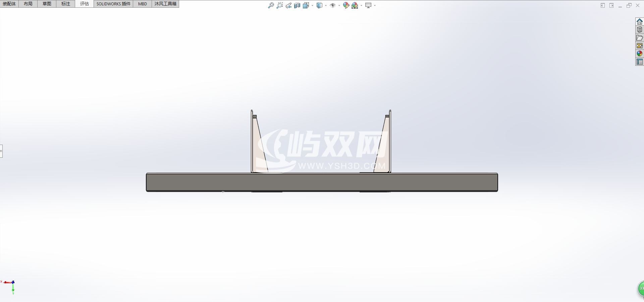Viewport: 644px width, 302px height.
Task: Open the 标注 tab
Action: [x=66, y=4]
